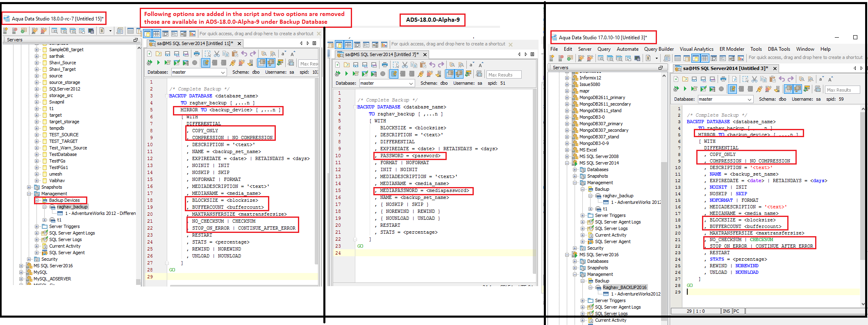The image size is (868, 325).
Task: Click Connect plug icon in Untitled 3 toolbar
Action: coord(759,89)
